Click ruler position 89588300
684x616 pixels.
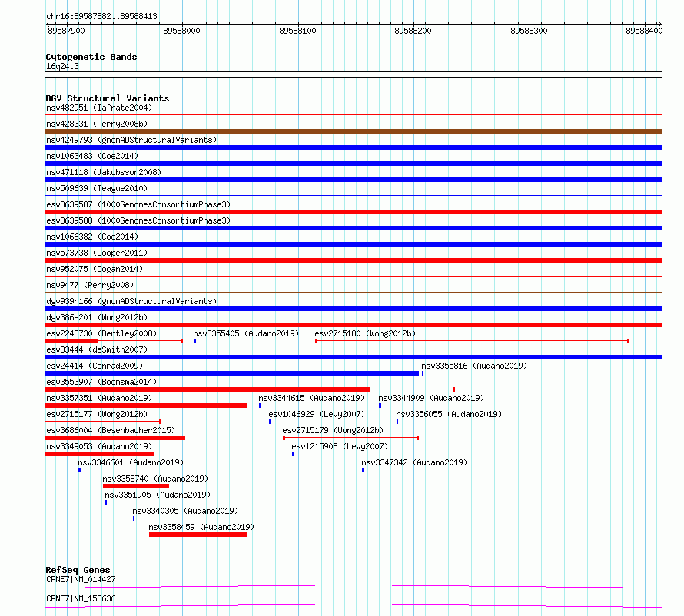click(529, 31)
